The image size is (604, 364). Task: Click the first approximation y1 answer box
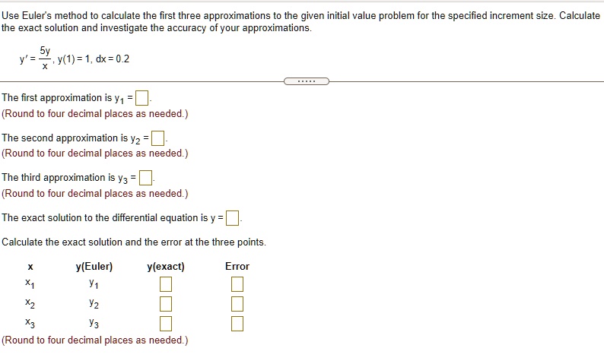[142, 98]
